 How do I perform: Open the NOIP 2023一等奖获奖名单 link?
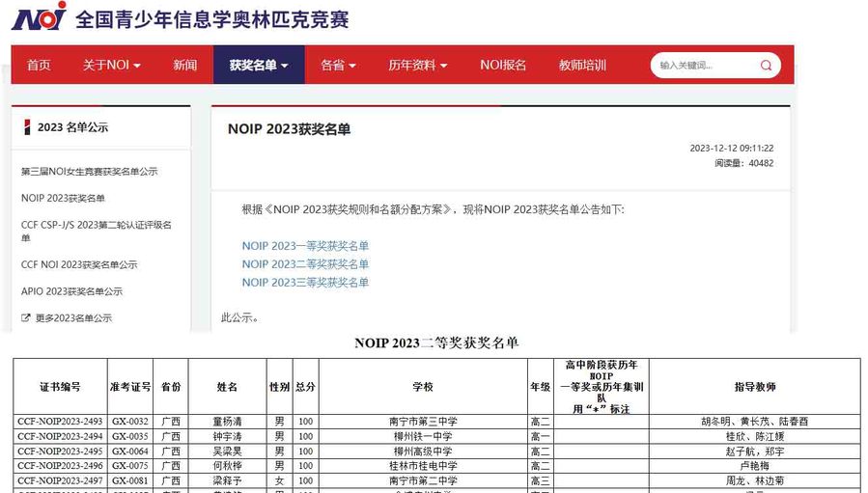click(x=305, y=246)
